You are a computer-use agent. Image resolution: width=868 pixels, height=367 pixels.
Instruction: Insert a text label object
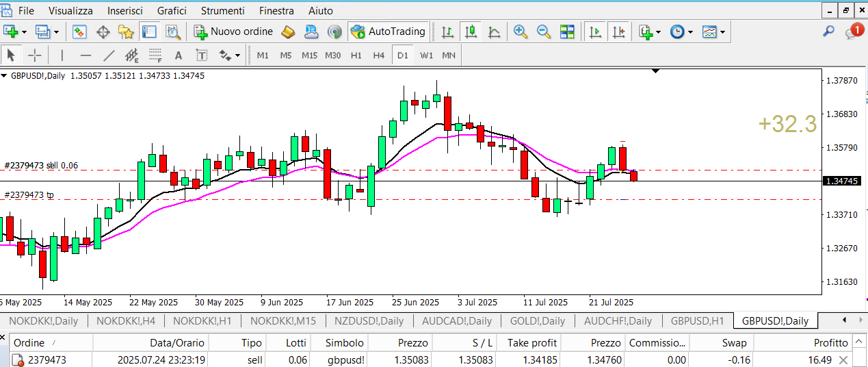click(202, 55)
